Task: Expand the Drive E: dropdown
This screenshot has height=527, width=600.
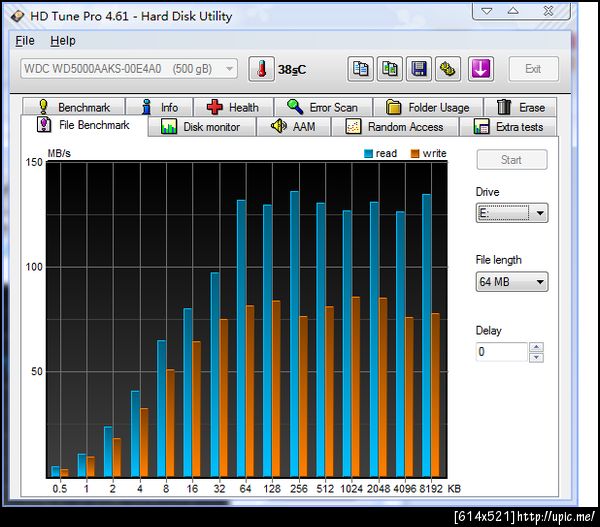Action: tap(512, 213)
